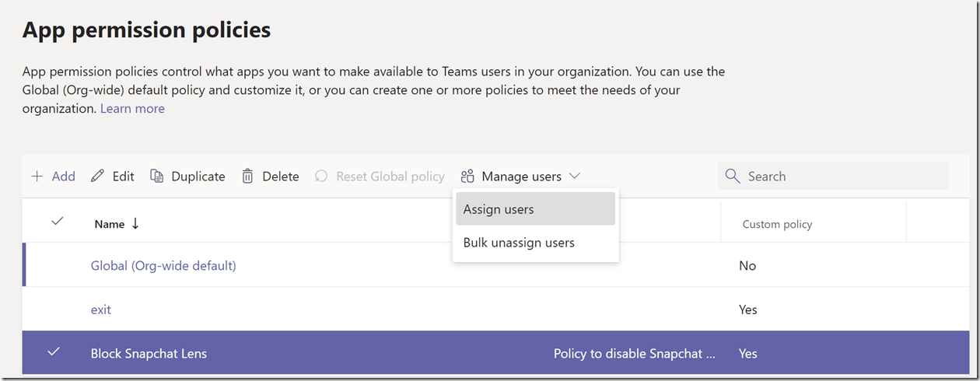Select Assign users from the menu
This screenshot has height=381, width=980.
coord(499,209)
